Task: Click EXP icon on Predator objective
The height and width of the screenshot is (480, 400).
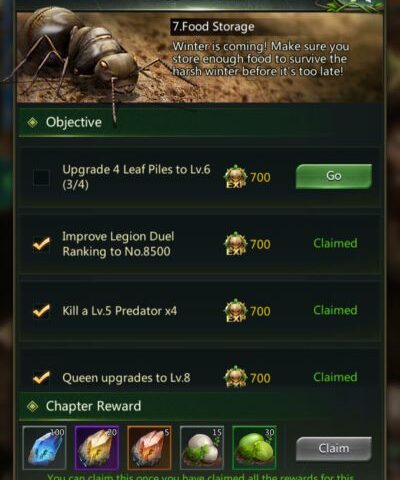Action: point(236,311)
